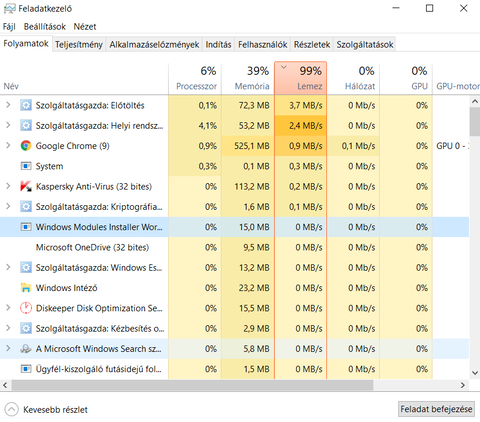Expand the Google Chrome (9) group

8,145
